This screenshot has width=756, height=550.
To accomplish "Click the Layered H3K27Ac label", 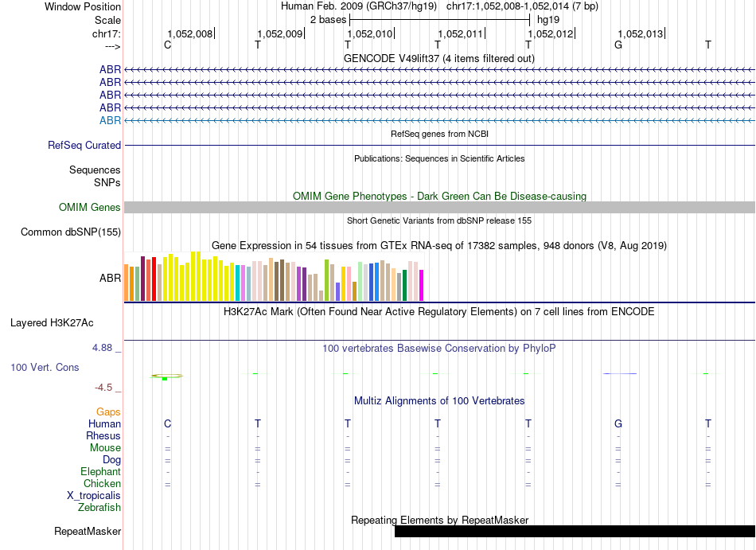I will click(x=52, y=323).
